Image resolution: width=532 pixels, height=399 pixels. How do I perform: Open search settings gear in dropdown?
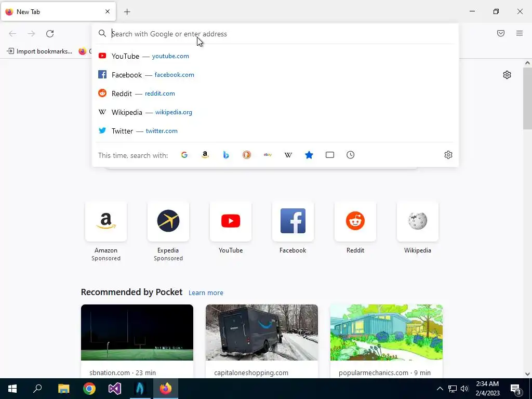(x=448, y=155)
